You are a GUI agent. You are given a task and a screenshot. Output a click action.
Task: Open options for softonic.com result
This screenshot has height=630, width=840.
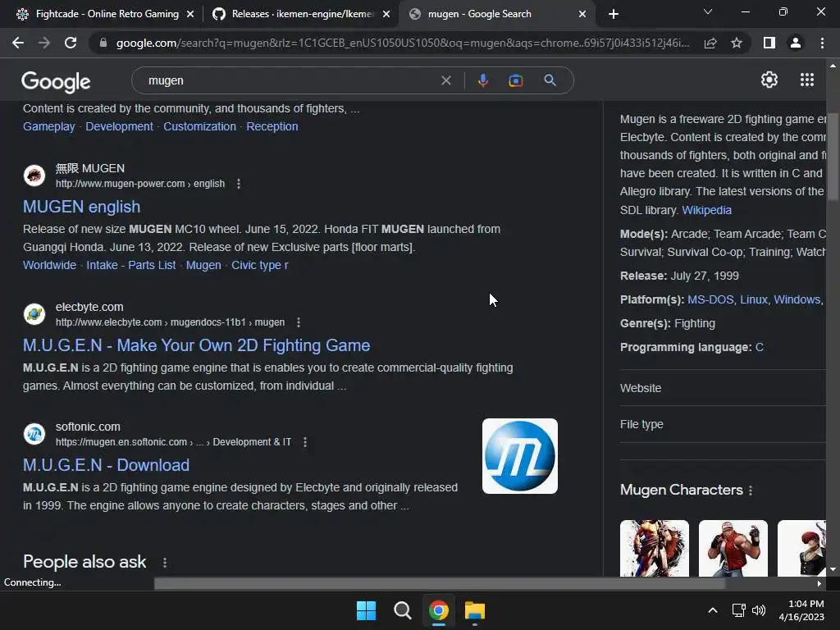(305, 442)
